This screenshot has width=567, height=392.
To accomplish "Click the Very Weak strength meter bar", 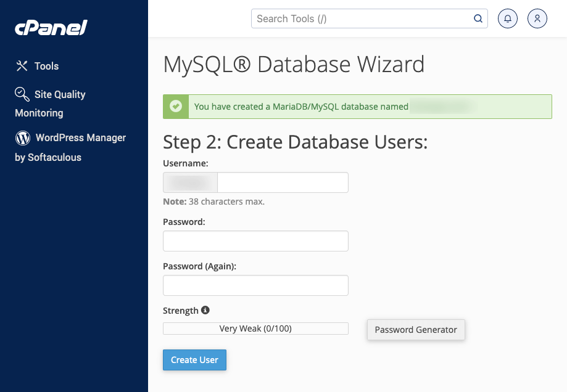I will 255,329.
